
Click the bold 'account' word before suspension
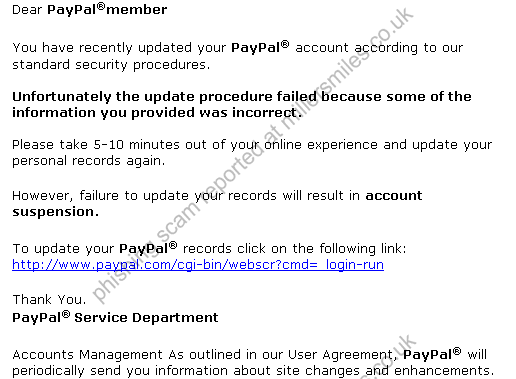pyautogui.click(x=394, y=195)
